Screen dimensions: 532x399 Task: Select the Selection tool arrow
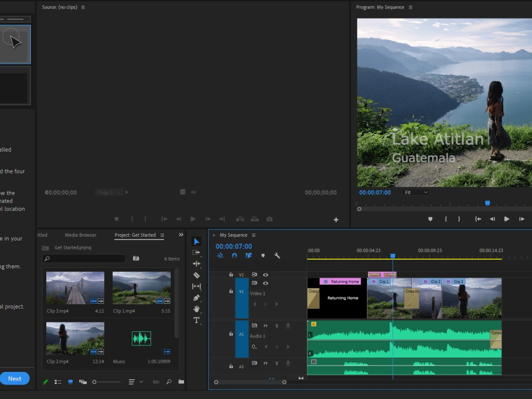[x=196, y=241]
